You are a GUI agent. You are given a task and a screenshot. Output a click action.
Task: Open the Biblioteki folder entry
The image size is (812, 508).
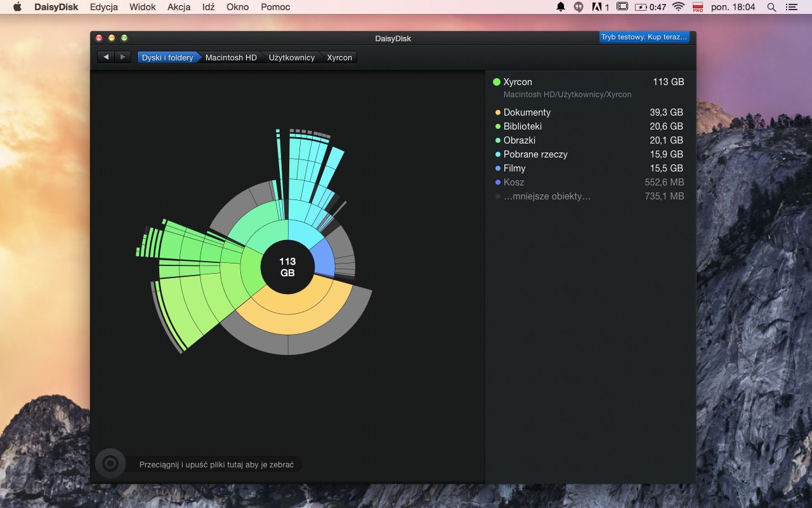pos(589,126)
